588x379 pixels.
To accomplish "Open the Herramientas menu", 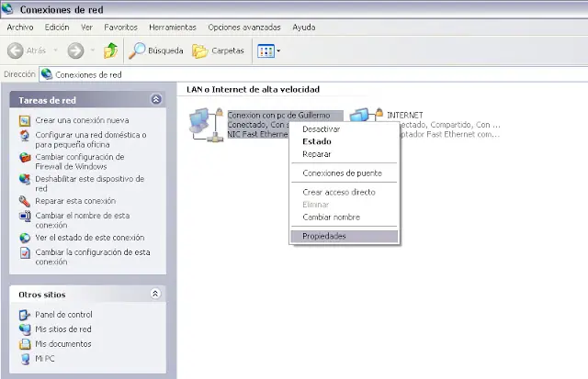I will pos(173,28).
